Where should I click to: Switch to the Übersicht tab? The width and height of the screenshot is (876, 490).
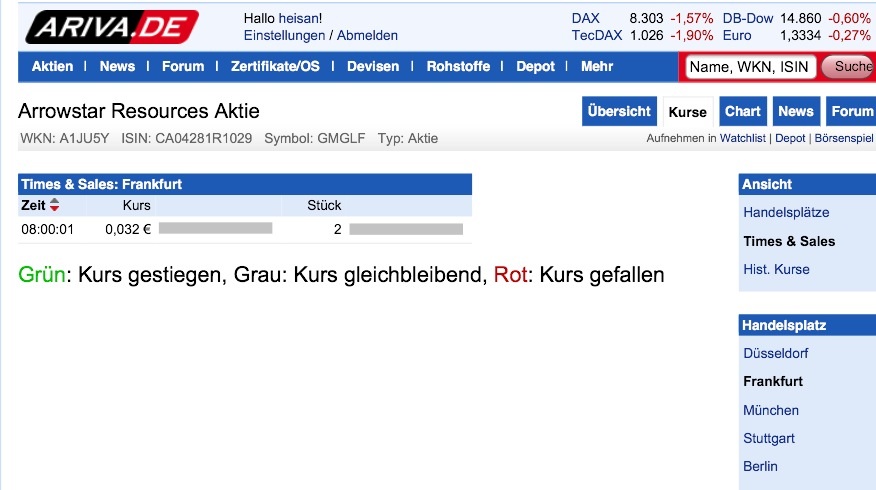click(619, 111)
